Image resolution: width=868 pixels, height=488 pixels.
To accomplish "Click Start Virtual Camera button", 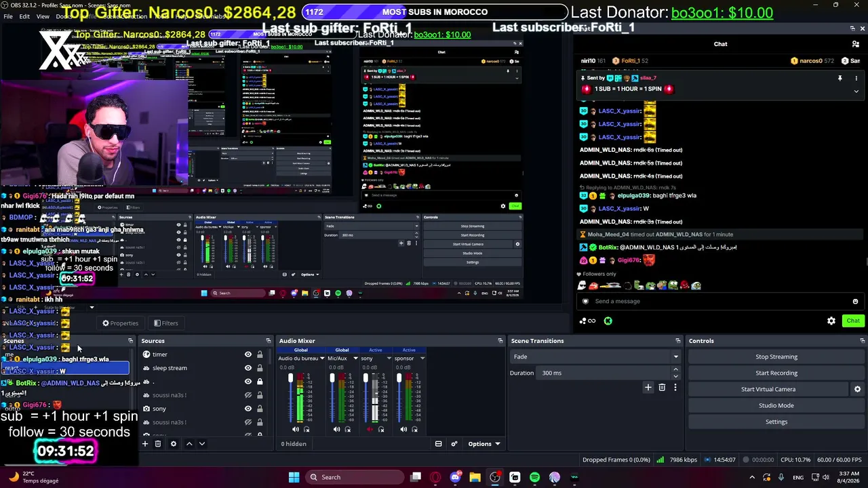I will [x=768, y=389].
